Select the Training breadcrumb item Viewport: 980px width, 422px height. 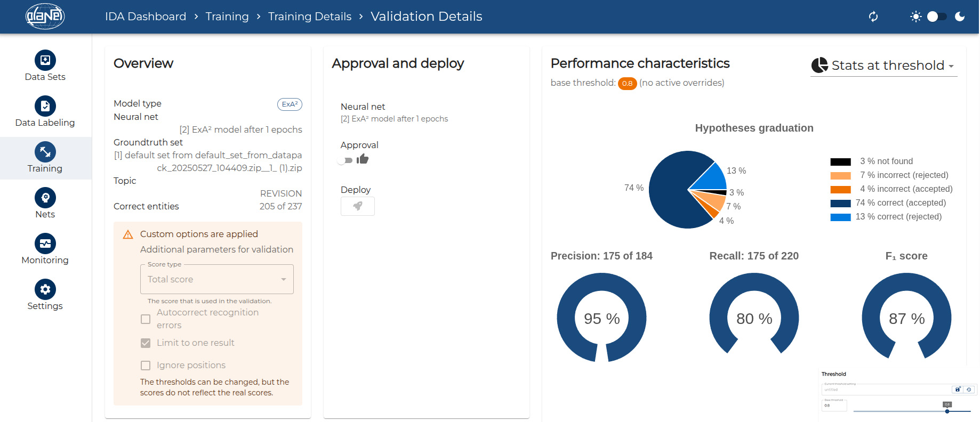click(x=227, y=17)
